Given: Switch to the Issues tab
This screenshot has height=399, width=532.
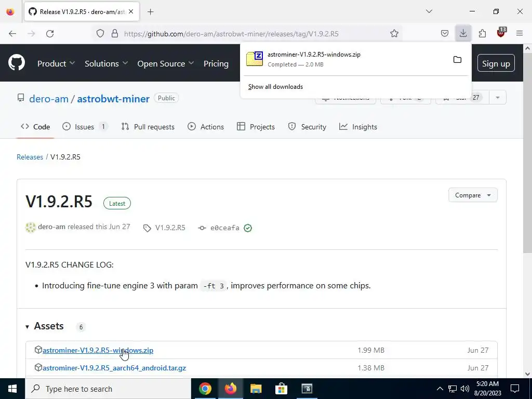Looking at the screenshot, I should (x=85, y=127).
